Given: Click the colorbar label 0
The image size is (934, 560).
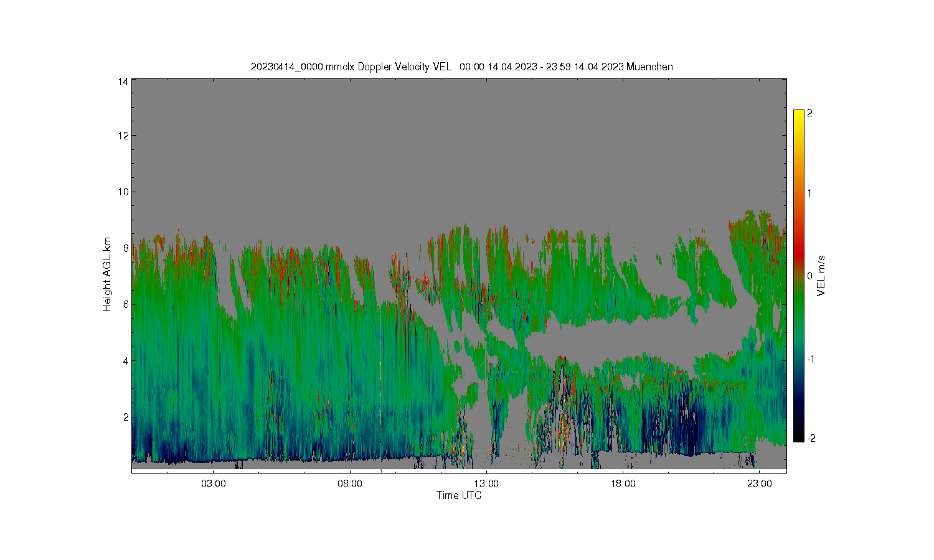Looking at the screenshot, I should point(809,276).
